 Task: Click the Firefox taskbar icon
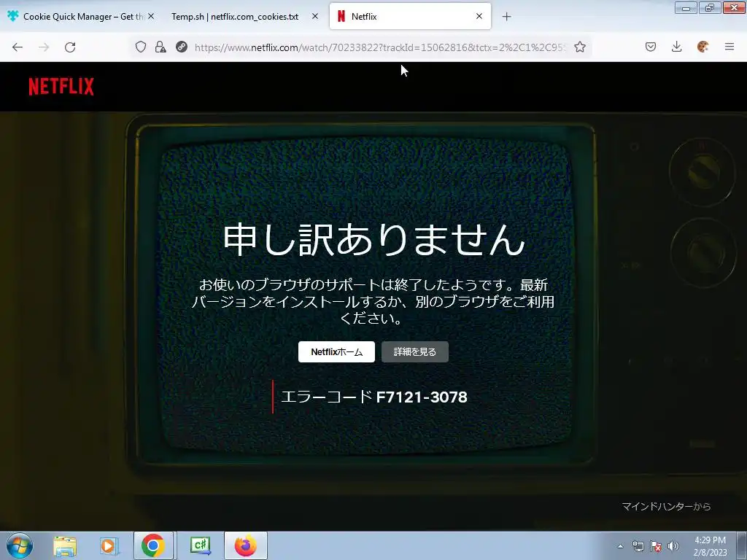(x=245, y=545)
